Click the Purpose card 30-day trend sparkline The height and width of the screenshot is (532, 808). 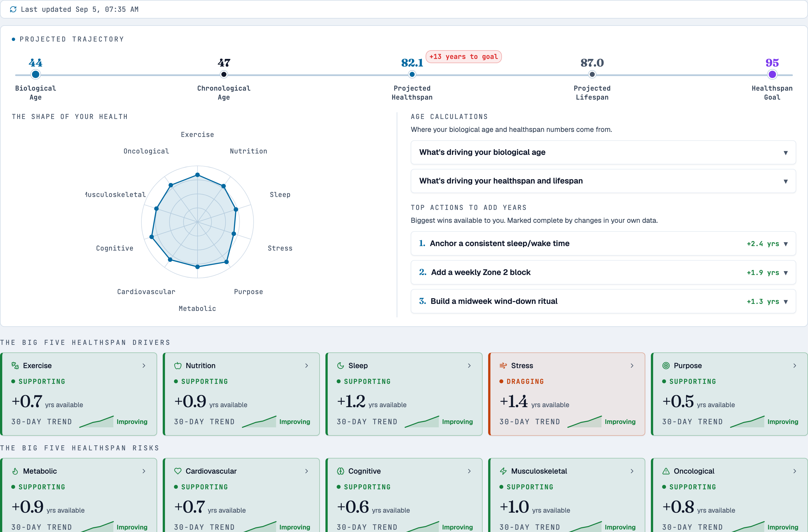[x=747, y=422]
